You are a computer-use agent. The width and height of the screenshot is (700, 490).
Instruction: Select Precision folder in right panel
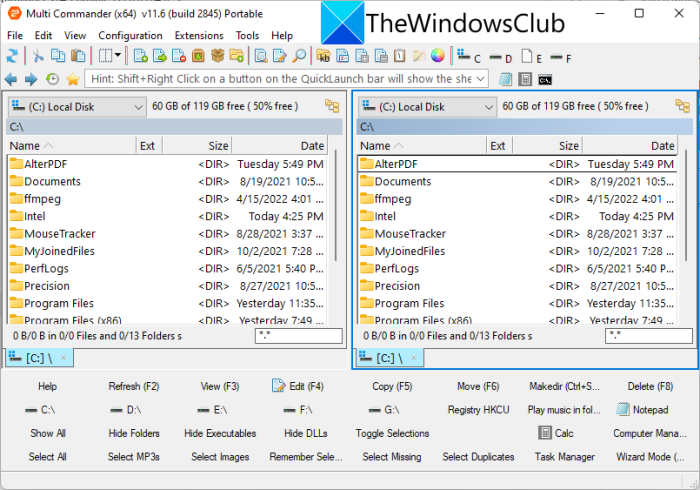coord(517,286)
